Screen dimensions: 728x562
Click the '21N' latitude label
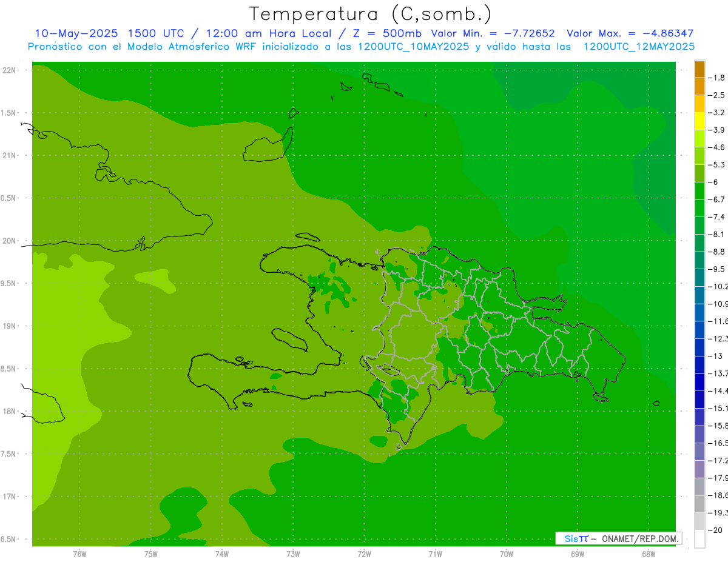[10, 155]
